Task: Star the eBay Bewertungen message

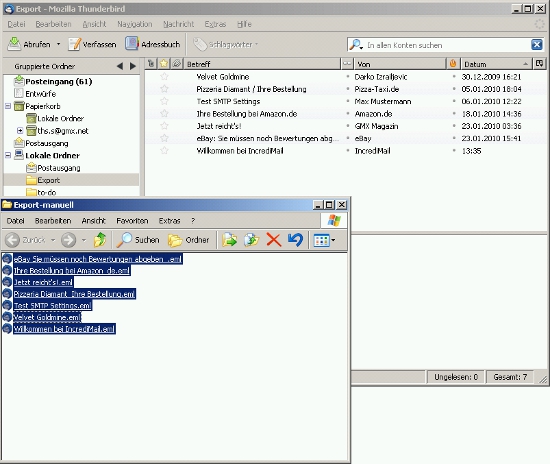Action: (x=164, y=138)
